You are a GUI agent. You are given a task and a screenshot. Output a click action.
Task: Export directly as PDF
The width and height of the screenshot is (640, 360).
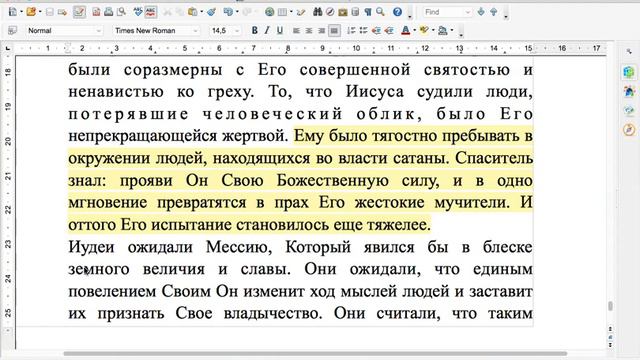coord(96,12)
